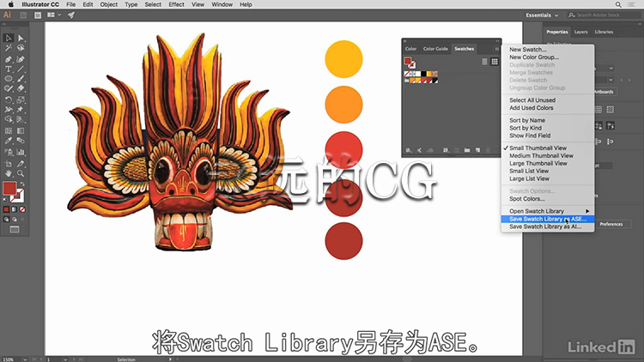Select the Zoom tool

[21, 173]
